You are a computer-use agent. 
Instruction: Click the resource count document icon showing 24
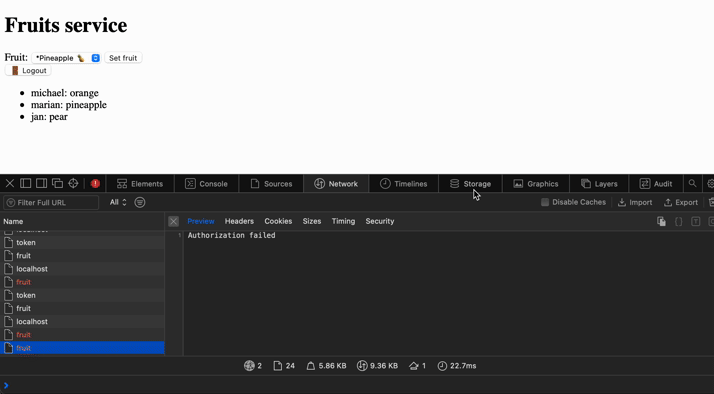click(x=284, y=366)
